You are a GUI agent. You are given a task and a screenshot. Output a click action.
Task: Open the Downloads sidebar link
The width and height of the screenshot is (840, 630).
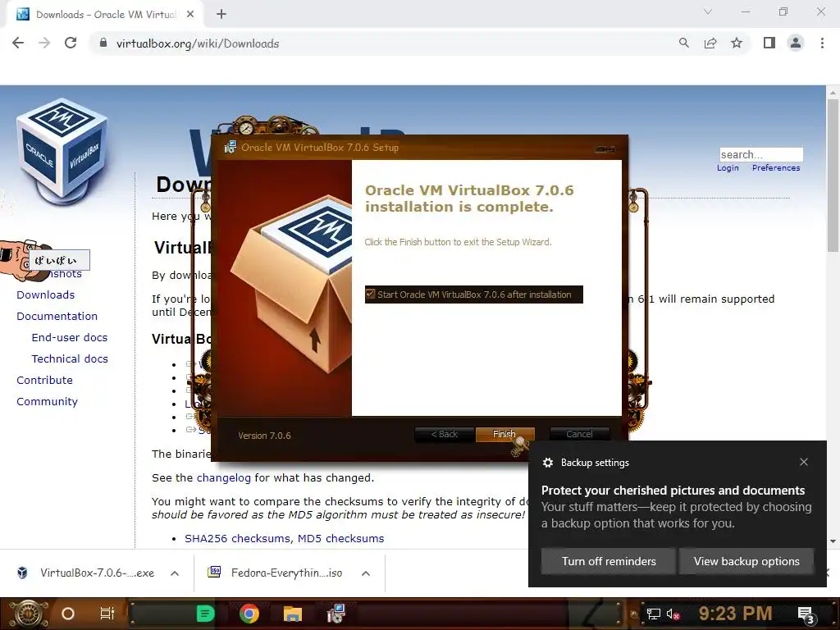click(x=46, y=294)
